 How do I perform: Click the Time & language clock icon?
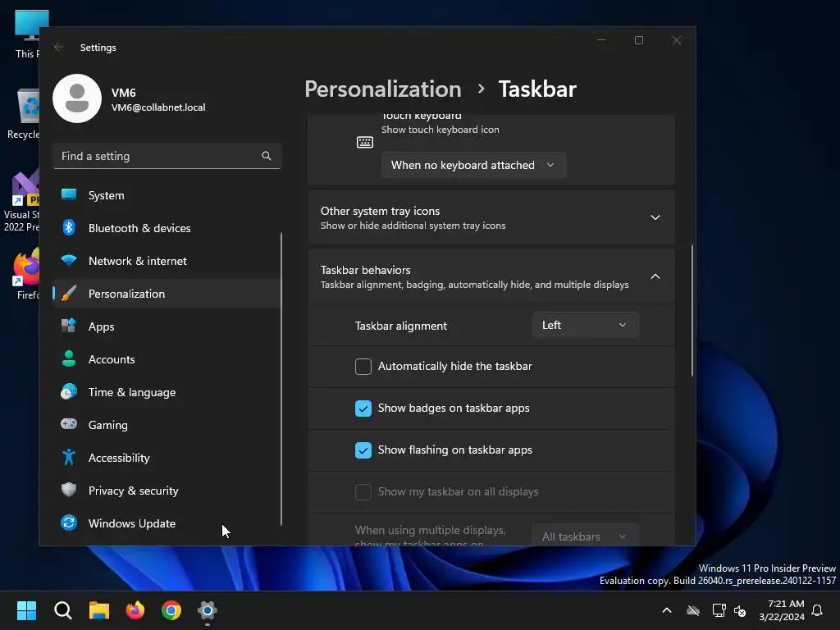(x=69, y=391)
